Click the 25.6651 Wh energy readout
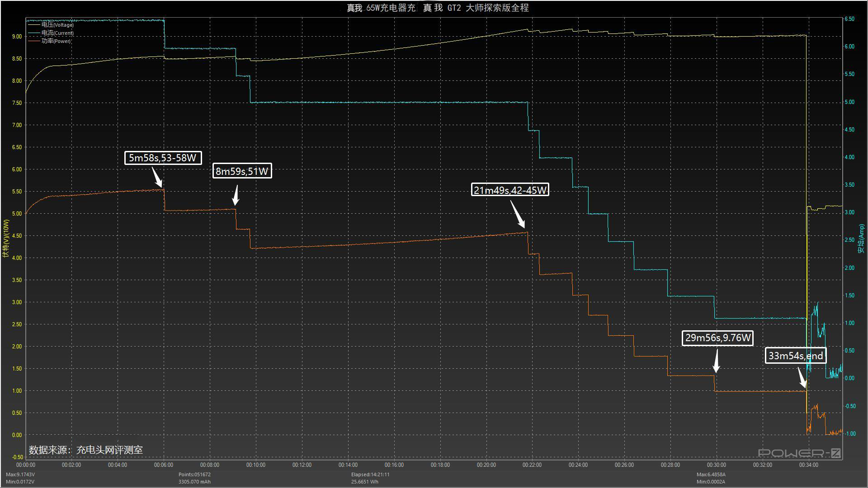Viewport: 868px width, 488px height. tap(365, 482)
